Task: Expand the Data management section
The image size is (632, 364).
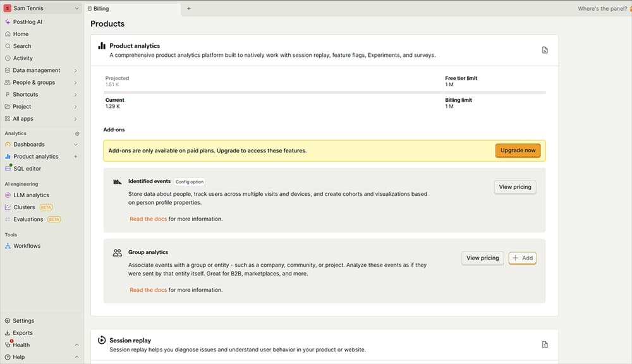Action: pyautogui.click(x=76, y=70)
